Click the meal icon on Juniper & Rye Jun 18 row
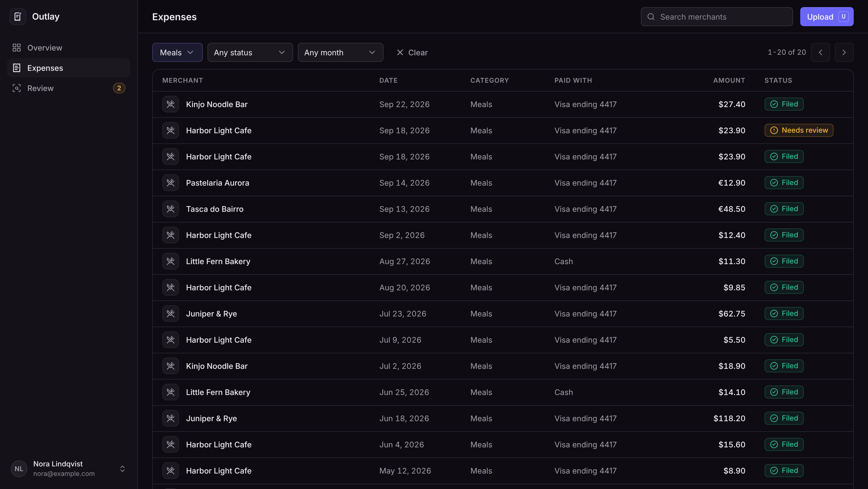This screenshot has width=868, height=489. click(171, 418)
